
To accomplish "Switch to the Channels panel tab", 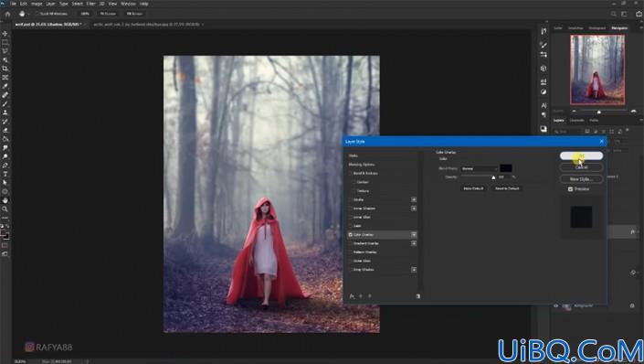I will (576, 120).
